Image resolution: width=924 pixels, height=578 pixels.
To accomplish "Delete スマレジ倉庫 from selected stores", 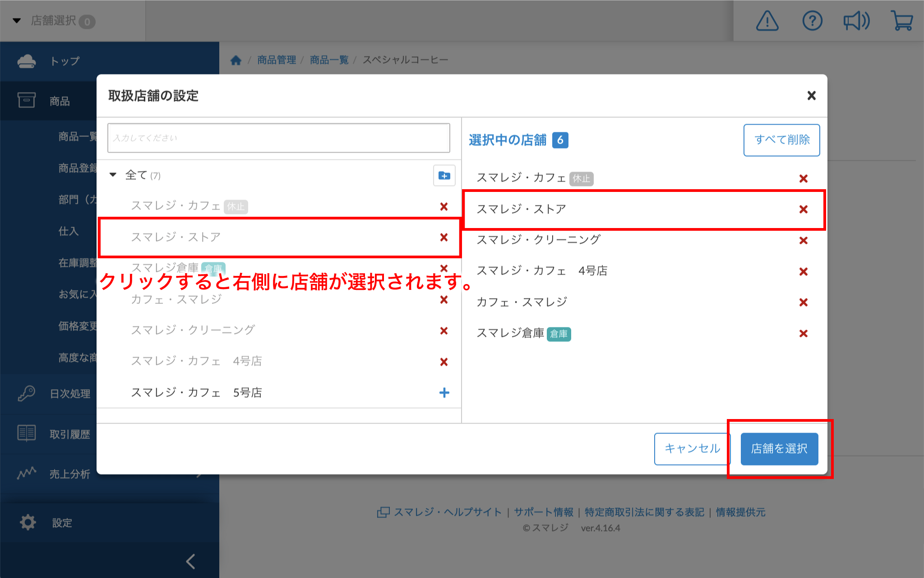I will 803,334.
